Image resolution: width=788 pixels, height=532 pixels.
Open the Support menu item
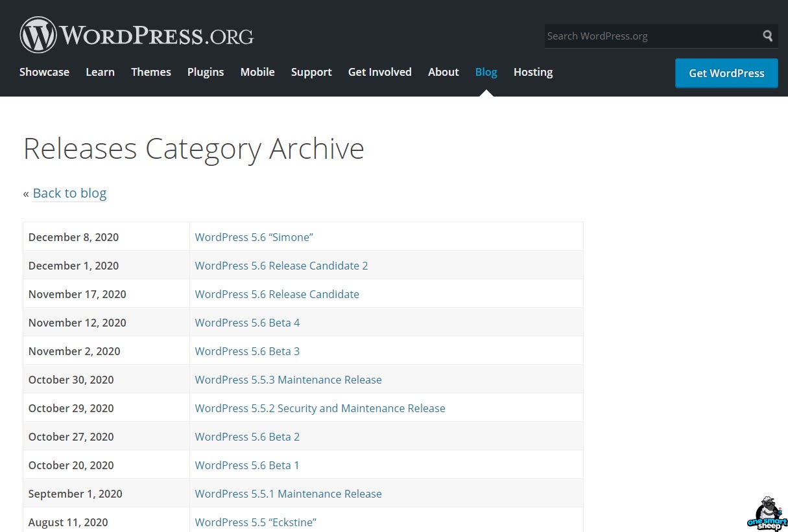311,72
